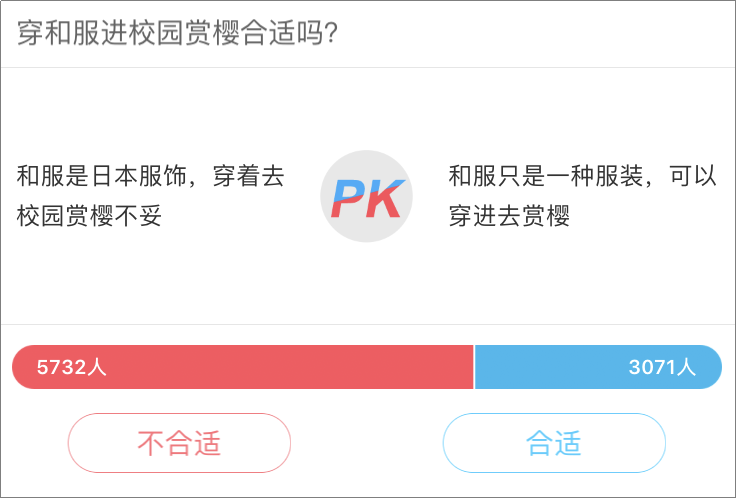737x499 pixels.
Task: Click the right opinion line 和服只是一种服装,可以
Action: coord(583,176)
